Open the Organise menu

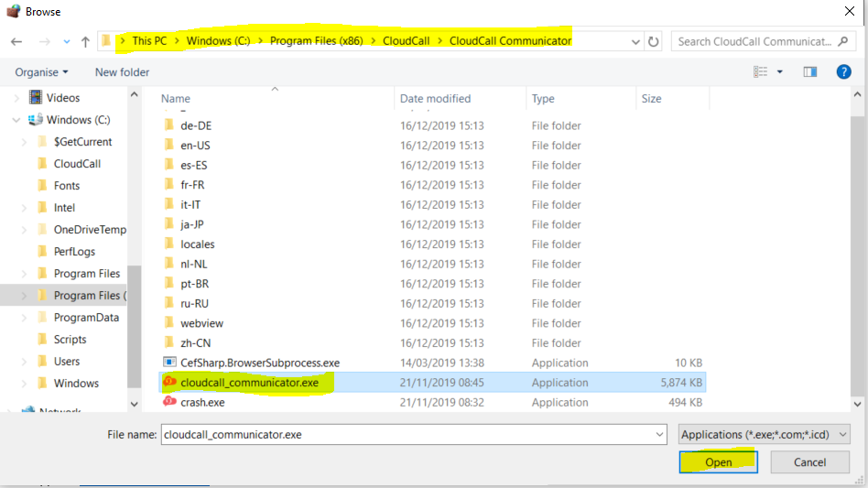[41, 72]
